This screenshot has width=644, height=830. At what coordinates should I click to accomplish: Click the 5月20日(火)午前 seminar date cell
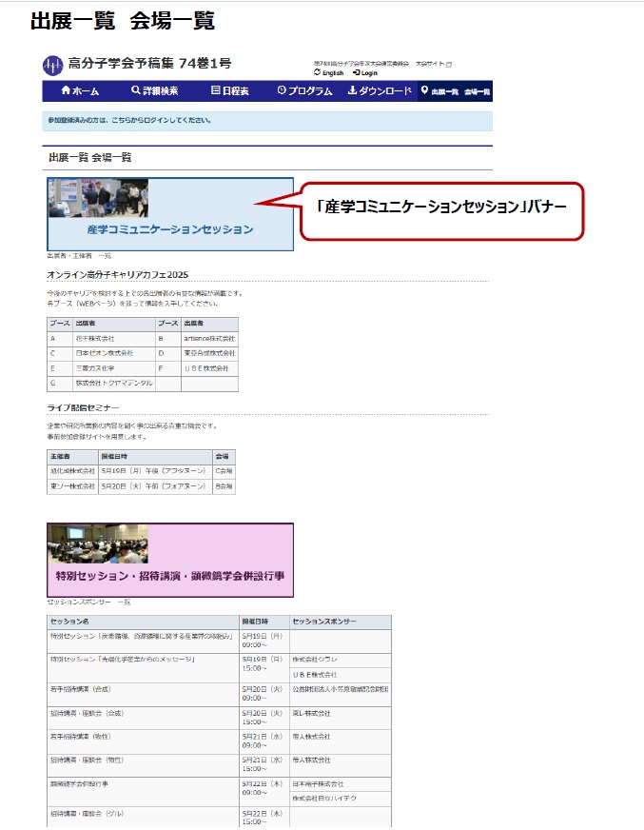[x=154, y=486]
